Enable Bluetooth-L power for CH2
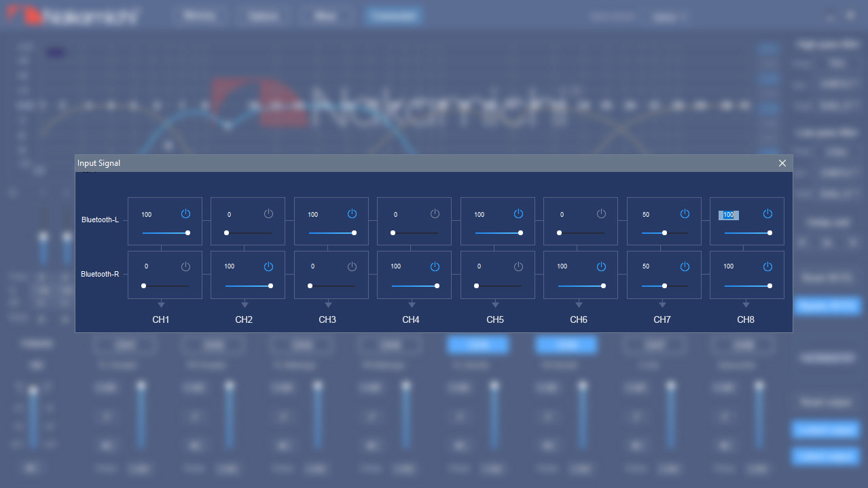The width and height of the screenshot is (868, 488). pyautogui.click(x=268, y=213)
